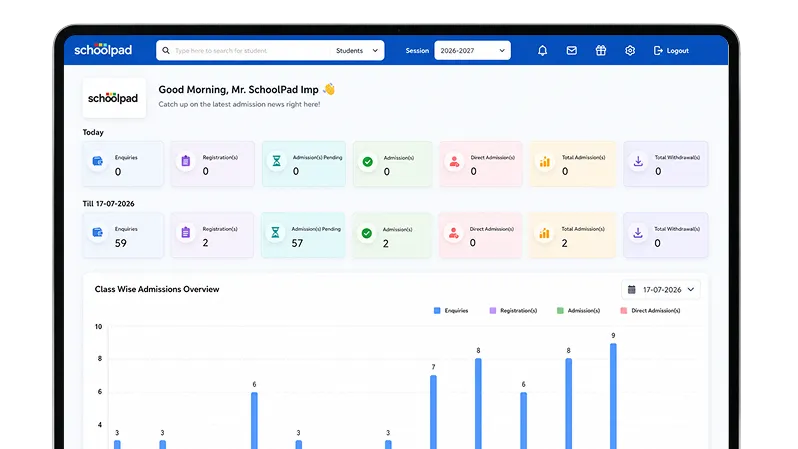
Task: Click the gift box icon
Action: point(601,50)
